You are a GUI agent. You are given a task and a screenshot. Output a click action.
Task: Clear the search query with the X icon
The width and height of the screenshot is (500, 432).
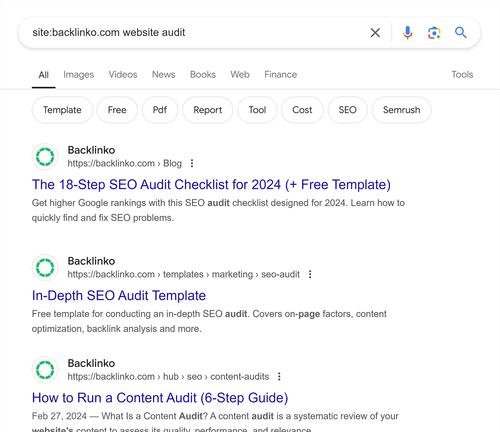[375, 33]
